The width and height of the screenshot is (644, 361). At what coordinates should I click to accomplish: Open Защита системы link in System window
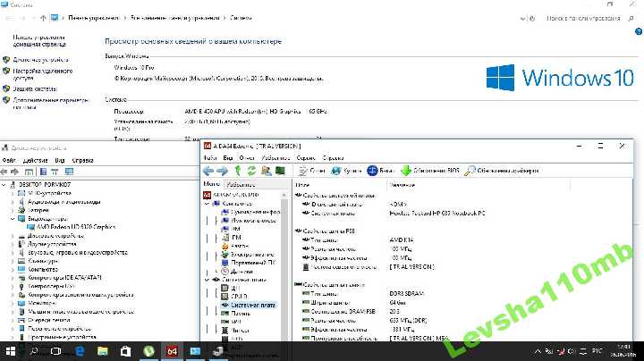(35, 88)
